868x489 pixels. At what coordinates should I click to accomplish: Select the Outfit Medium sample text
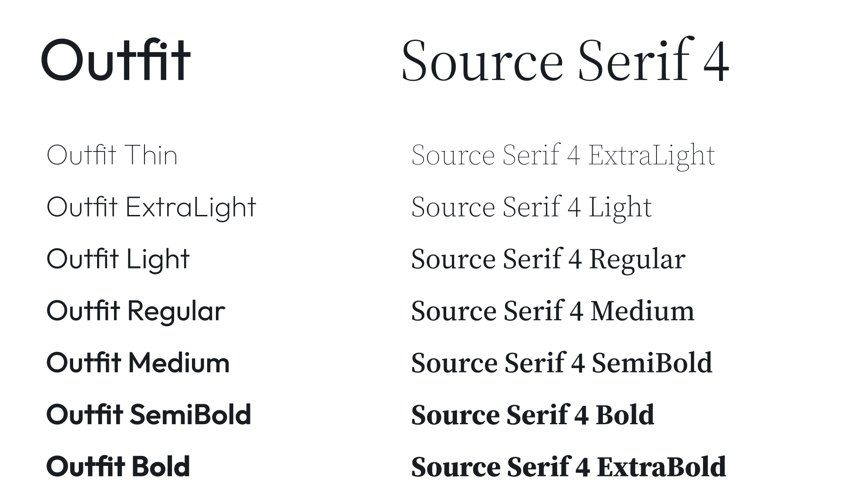pos(138,362)
